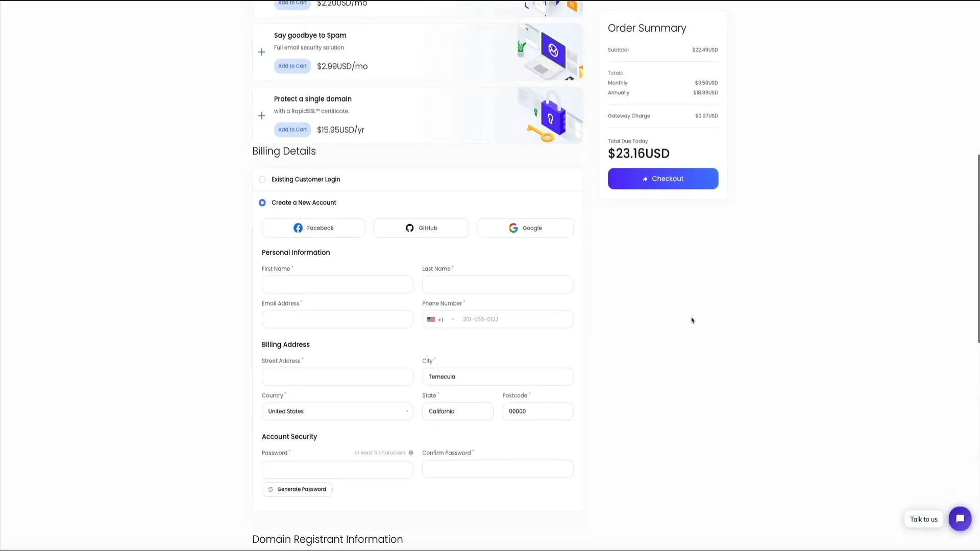The width and height of the screenshot is (980, 551).
Task: Click the Personal Information heading
Action: [x=296, y=253]
